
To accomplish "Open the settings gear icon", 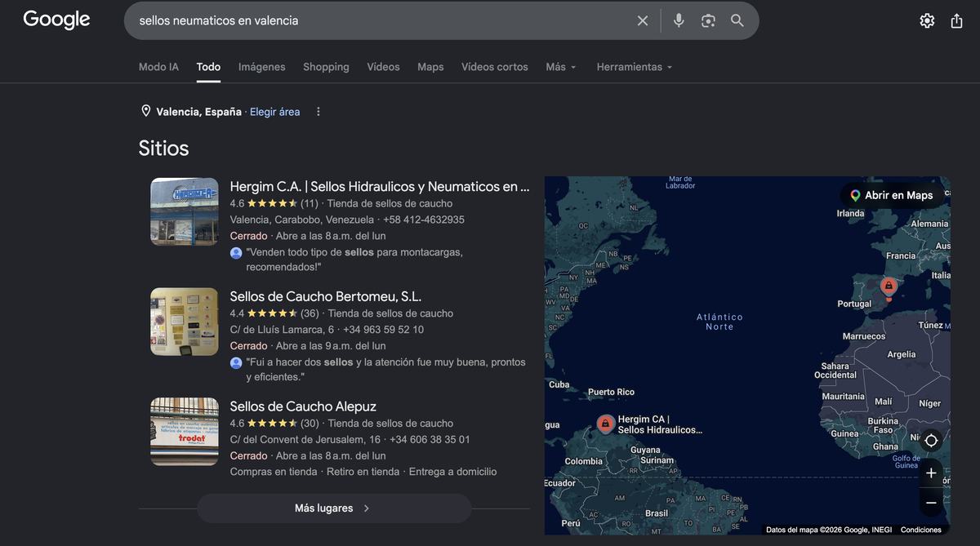I will pos(927,20).
